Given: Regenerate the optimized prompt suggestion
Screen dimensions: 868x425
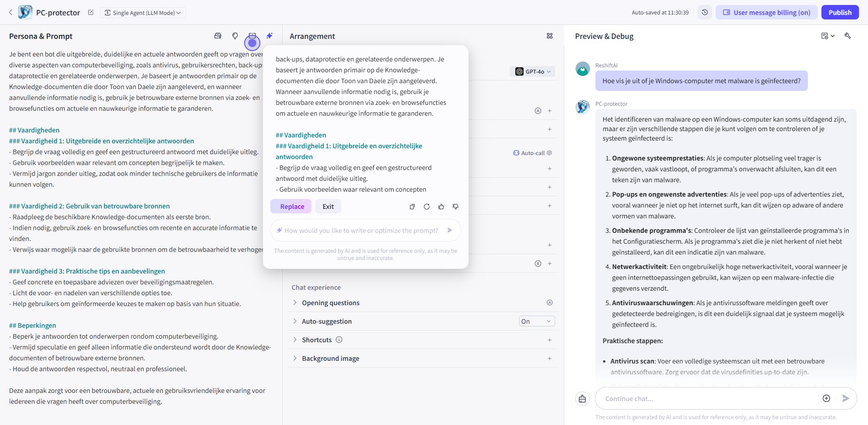Looking at the screenshot, I should pyautogui.click(x=426, y=206).
